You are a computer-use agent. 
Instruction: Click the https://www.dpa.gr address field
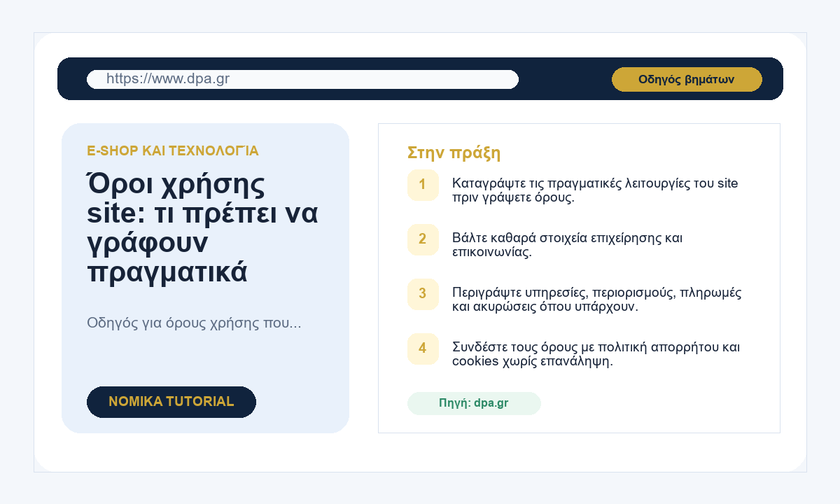tap(302, 79)
